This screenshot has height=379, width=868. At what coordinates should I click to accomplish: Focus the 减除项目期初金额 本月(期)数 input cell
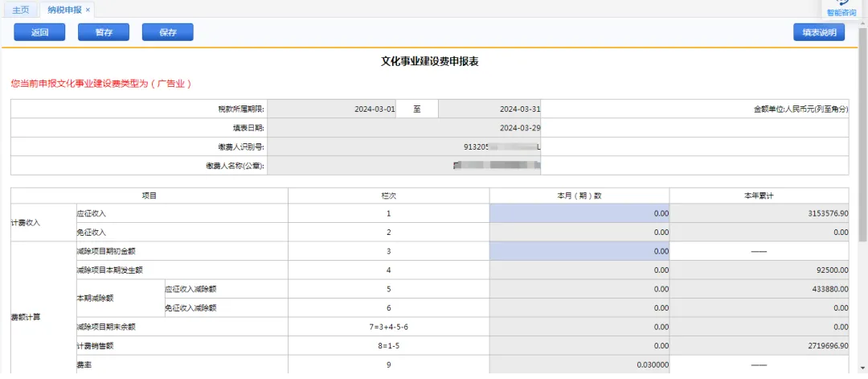click(579, 251)
